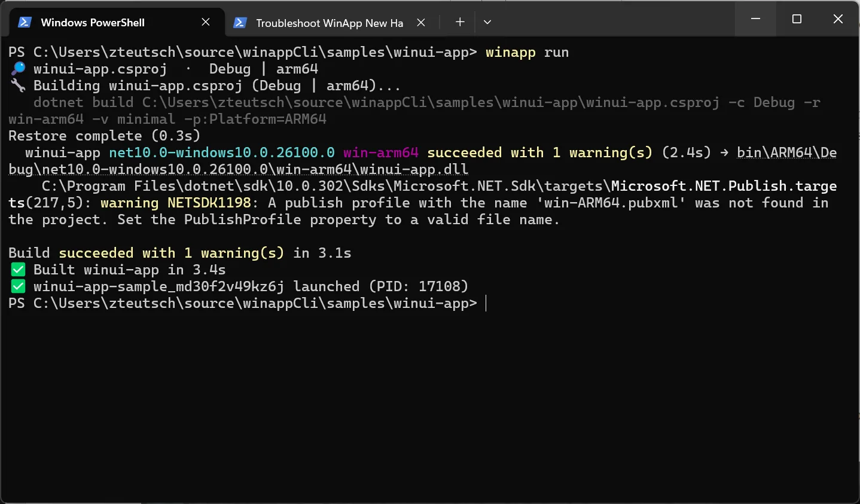860x504 pixels.
Task: Click the PowerShell icon on second tab
Action: tap(240, 23)
